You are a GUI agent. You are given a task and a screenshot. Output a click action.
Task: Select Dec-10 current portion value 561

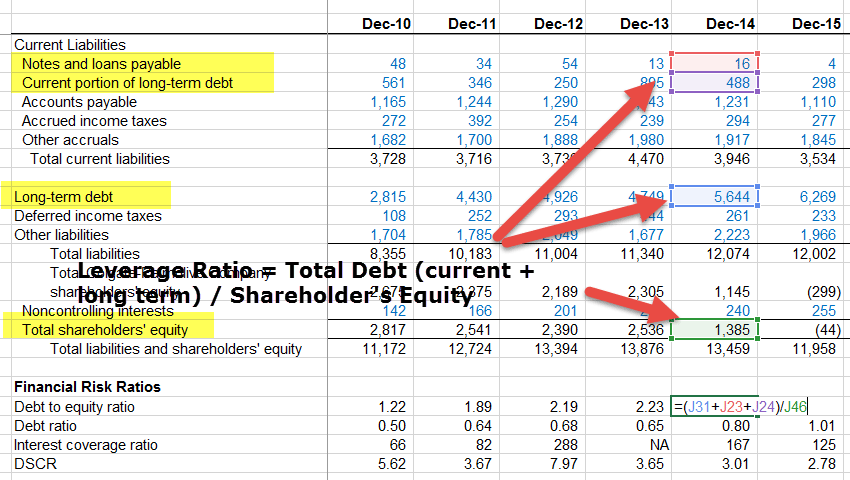(x=394, y=82)
